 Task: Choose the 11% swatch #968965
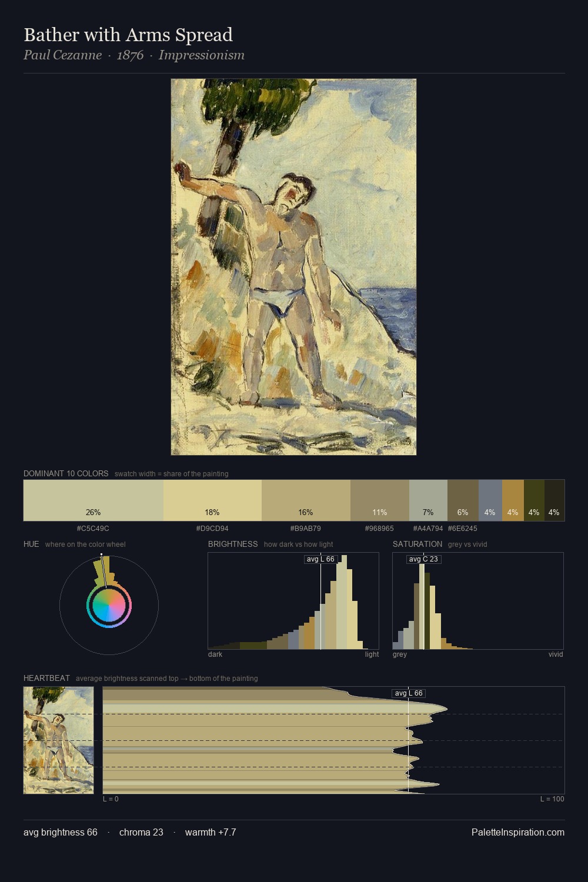pyautogui.click(x=379, y=500)
